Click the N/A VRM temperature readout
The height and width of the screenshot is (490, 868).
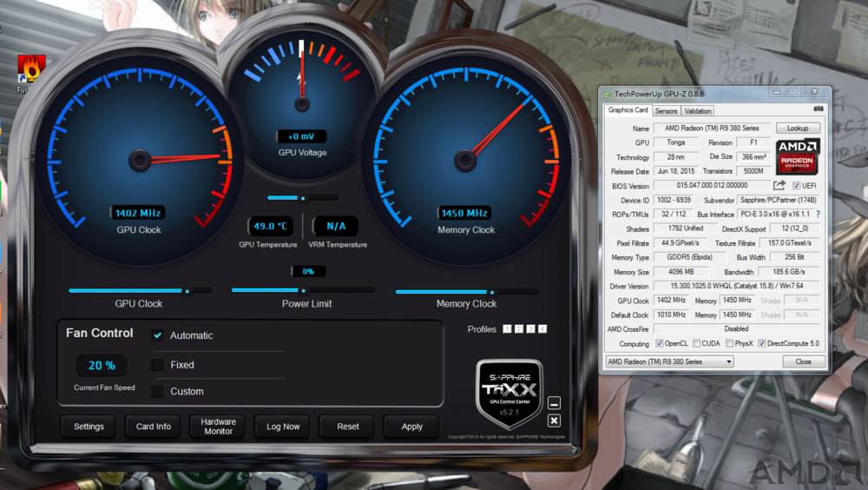click(335, 226)
